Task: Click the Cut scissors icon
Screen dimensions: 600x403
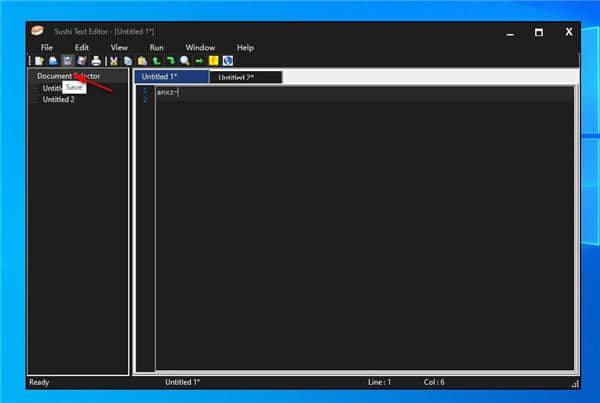Action: 114,61
